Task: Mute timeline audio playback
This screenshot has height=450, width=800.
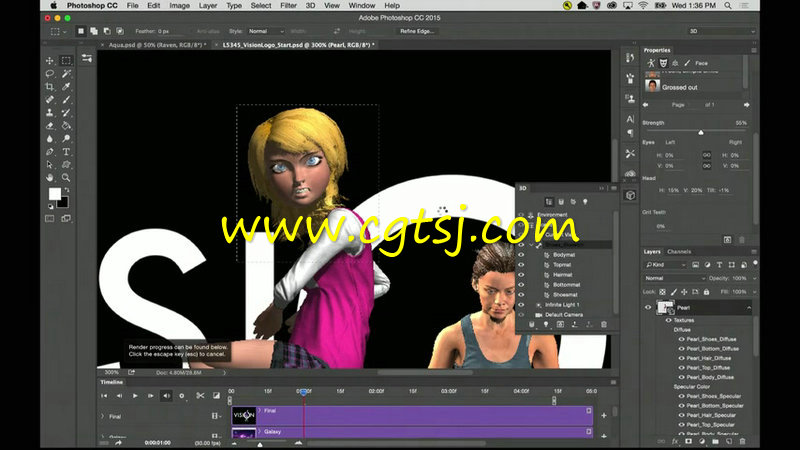Action: [x=166, y=395]
